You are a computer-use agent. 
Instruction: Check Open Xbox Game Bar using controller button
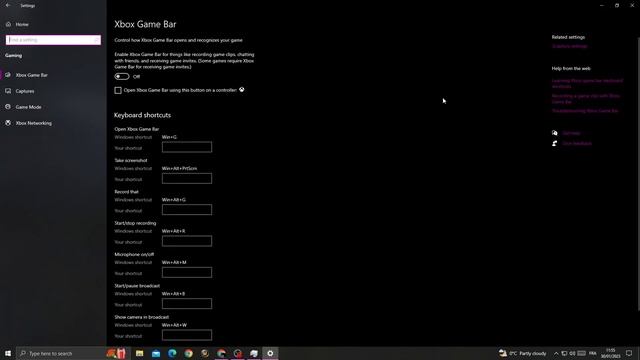coord(118,90)
